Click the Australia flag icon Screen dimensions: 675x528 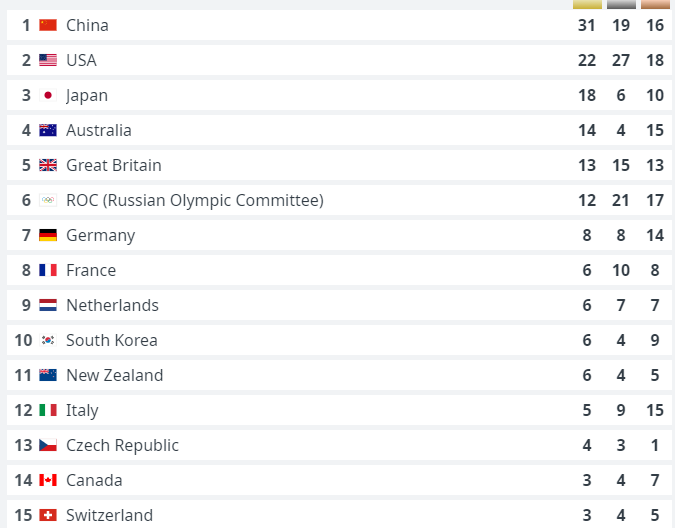click(x=48, y=130)
